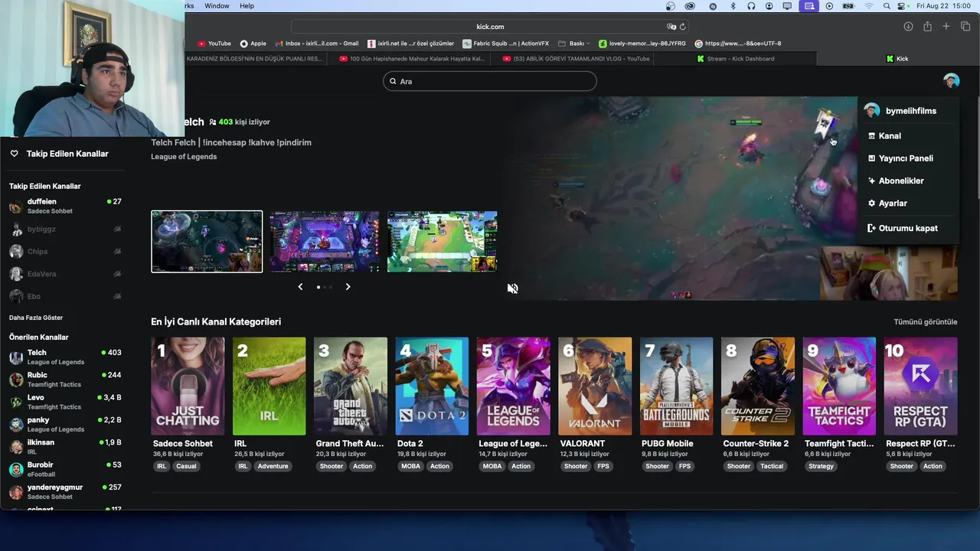Open the Gmail Inbox bookmark
The height and width of the screenshot is (551, 980).
click(x=317, y=44)
